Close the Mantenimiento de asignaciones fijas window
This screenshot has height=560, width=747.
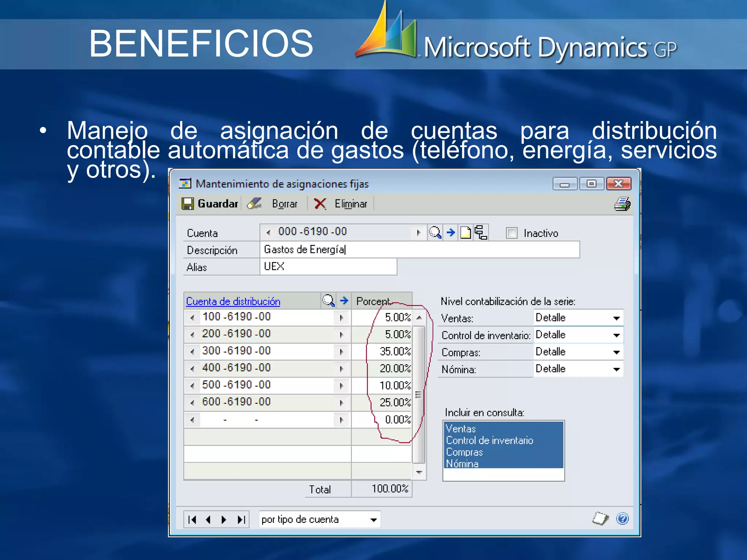pyautogui.click(x=618, y=184)
